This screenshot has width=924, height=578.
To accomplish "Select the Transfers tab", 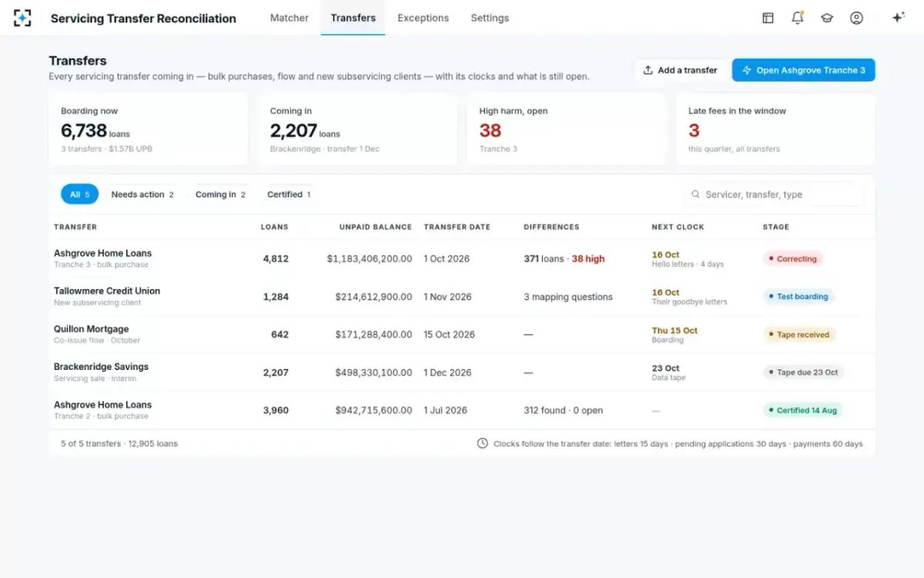I will pyautogui.click(x=353, y=18).
